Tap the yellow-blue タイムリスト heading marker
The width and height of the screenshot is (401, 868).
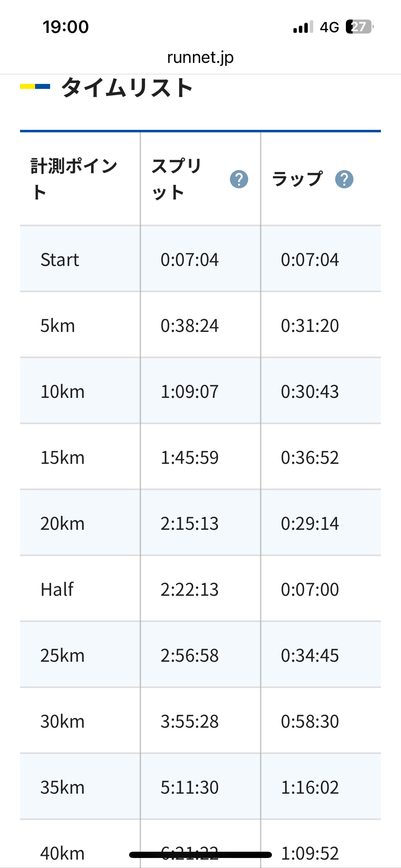(x=35, y=87)
